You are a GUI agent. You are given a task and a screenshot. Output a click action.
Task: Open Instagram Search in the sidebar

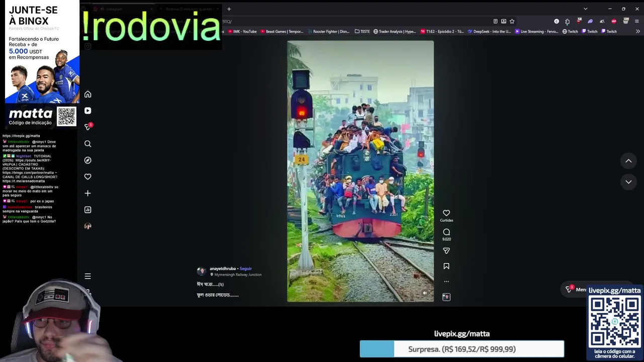(88, 144)
